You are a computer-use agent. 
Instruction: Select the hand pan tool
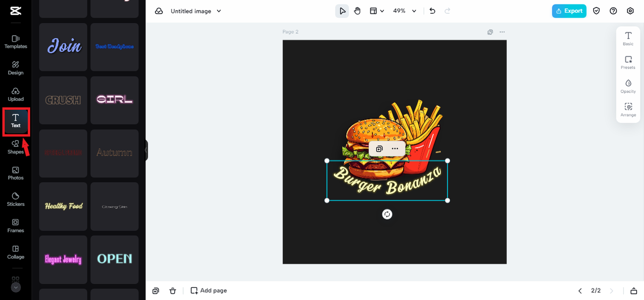coord(357,11)
